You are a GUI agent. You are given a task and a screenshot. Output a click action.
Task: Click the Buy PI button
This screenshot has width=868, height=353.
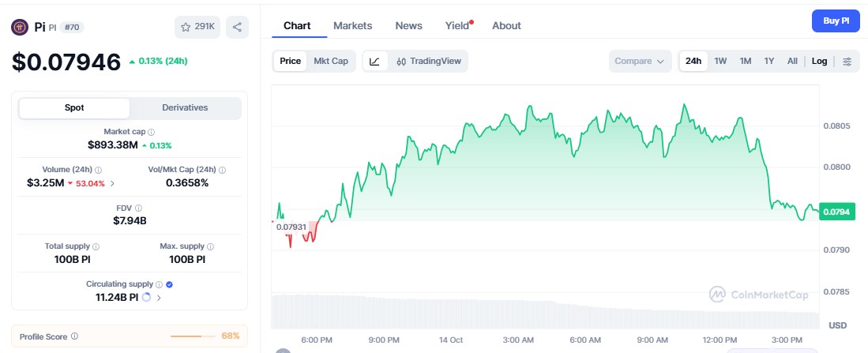(x=836, y=21)
